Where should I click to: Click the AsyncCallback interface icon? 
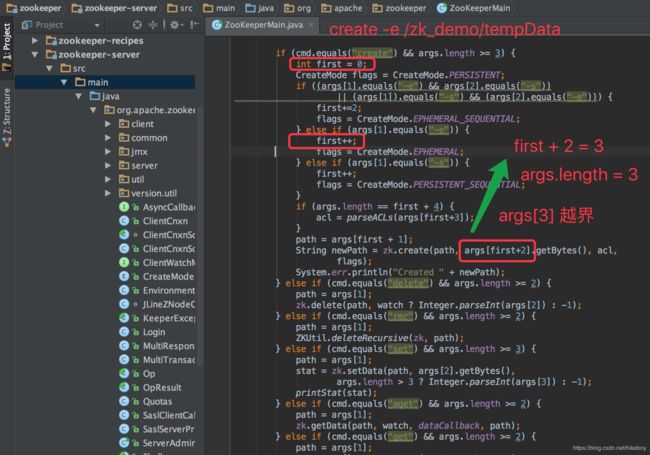124,207
